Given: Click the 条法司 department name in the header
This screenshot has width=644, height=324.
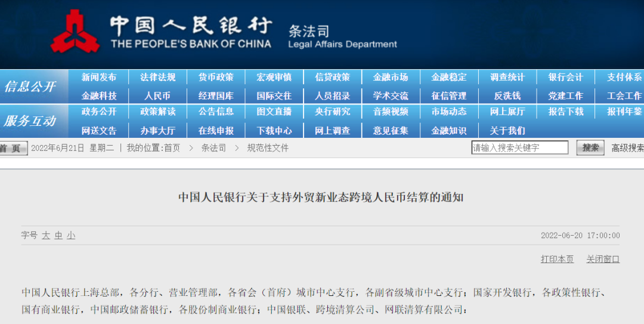Looking at the screenshot, I should click(309, 31).
